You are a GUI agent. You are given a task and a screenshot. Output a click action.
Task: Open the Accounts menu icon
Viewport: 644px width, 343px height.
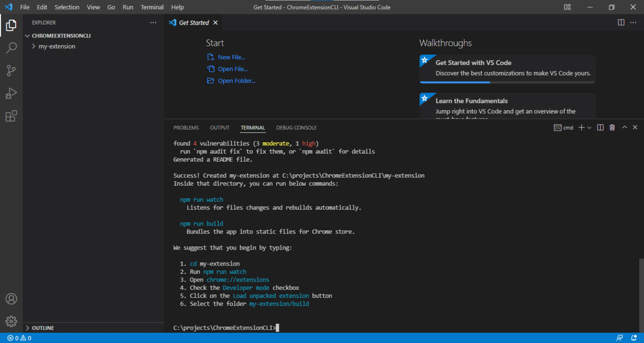pos(11,298)
